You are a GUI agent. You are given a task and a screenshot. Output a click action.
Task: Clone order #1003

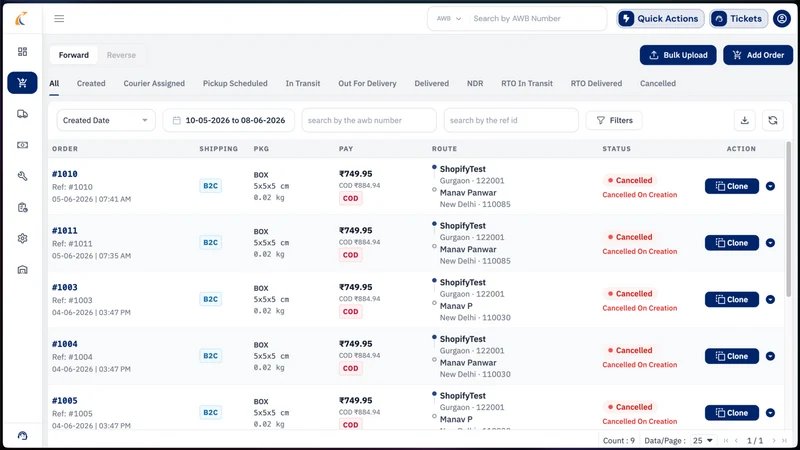[x=732, y=299]
